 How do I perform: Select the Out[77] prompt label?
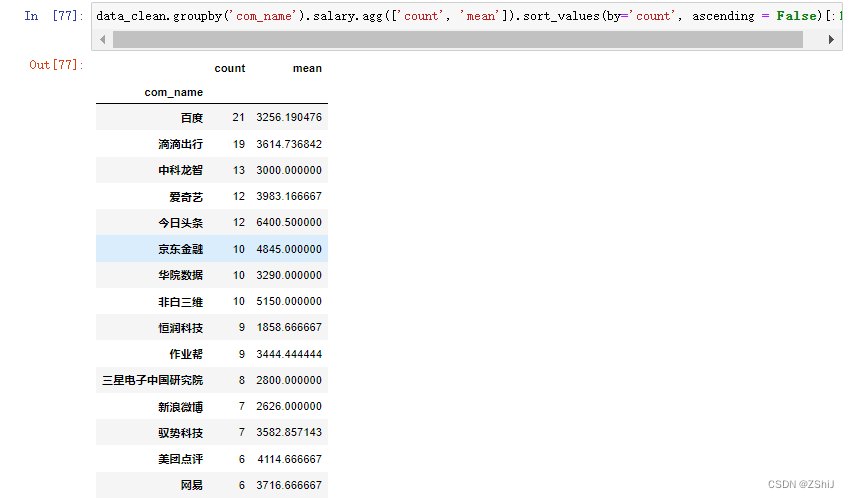[56, 65]
